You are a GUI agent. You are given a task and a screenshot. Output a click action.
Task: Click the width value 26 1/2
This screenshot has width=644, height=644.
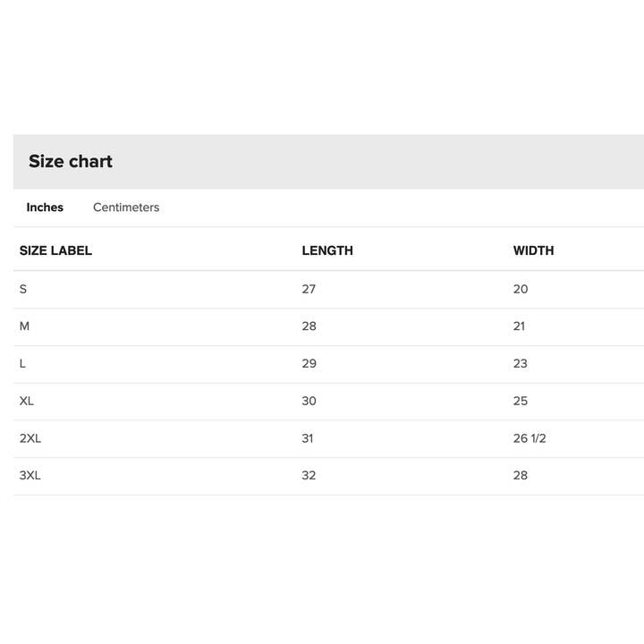click(530, 438)
